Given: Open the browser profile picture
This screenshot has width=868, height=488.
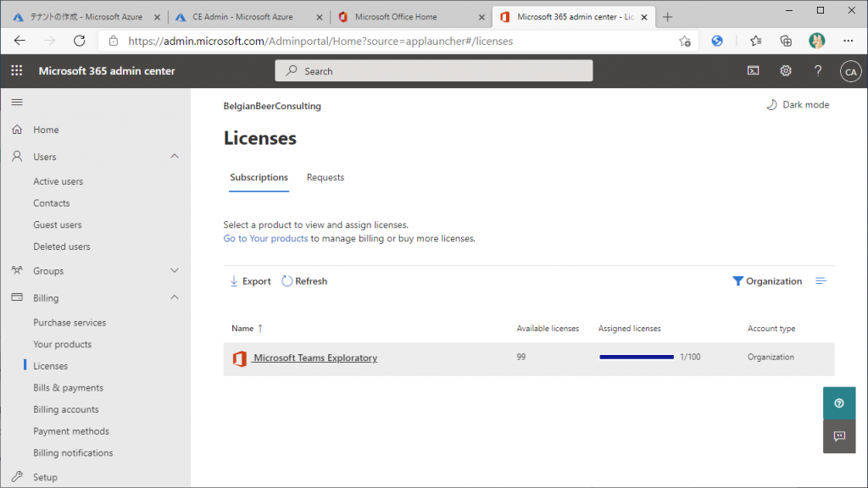Looking at the screenshot, I should point(817,41).
